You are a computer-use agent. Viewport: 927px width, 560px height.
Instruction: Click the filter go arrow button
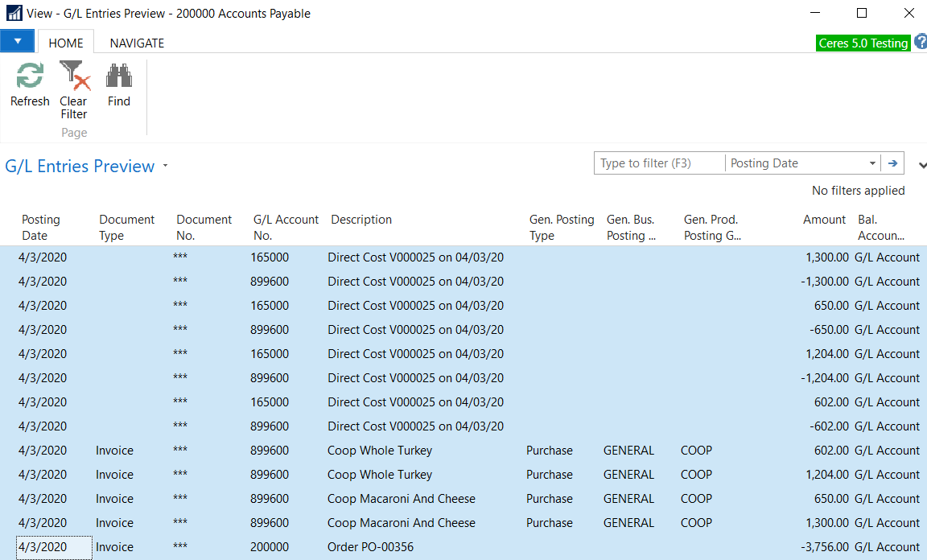coord(892,163)
